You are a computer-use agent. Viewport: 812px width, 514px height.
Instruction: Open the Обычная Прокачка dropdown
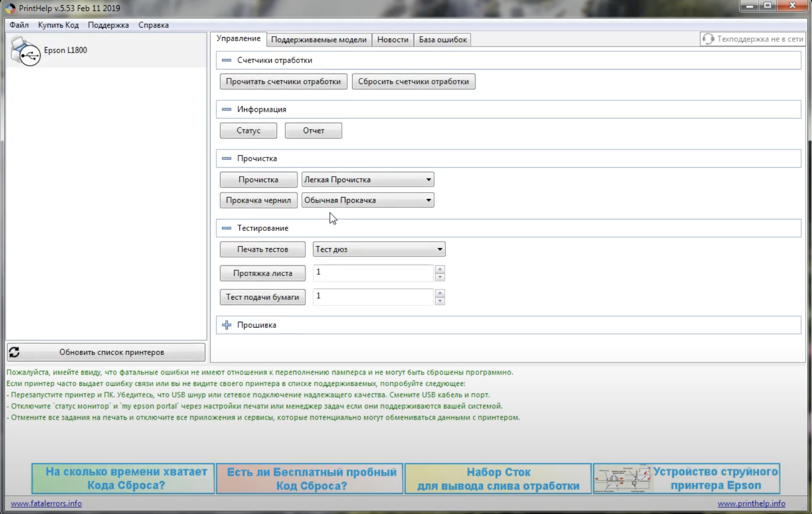(428, 200)
